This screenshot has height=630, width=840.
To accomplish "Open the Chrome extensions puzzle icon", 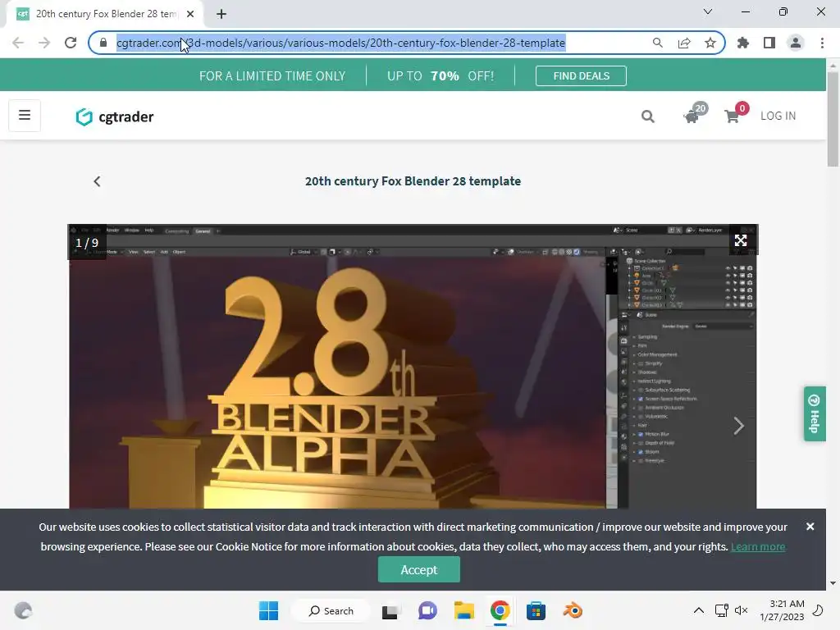I will 743,43.
